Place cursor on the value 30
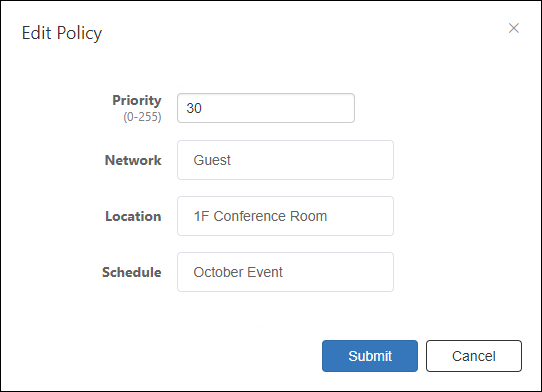 point(194,108)
